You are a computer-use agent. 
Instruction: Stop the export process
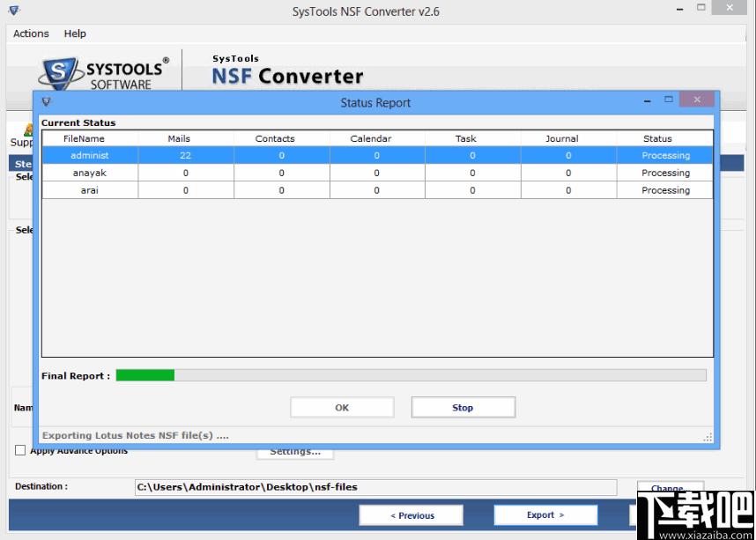(x=463, y=407)
